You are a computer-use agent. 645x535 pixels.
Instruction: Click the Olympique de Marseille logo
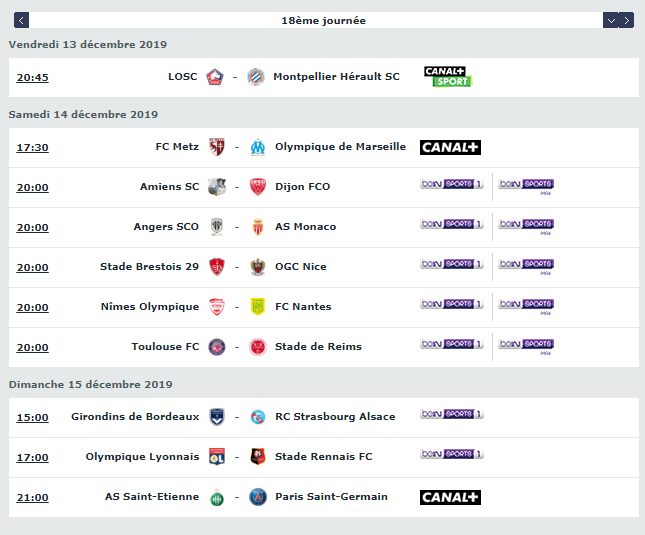click(x=258, y=147)
